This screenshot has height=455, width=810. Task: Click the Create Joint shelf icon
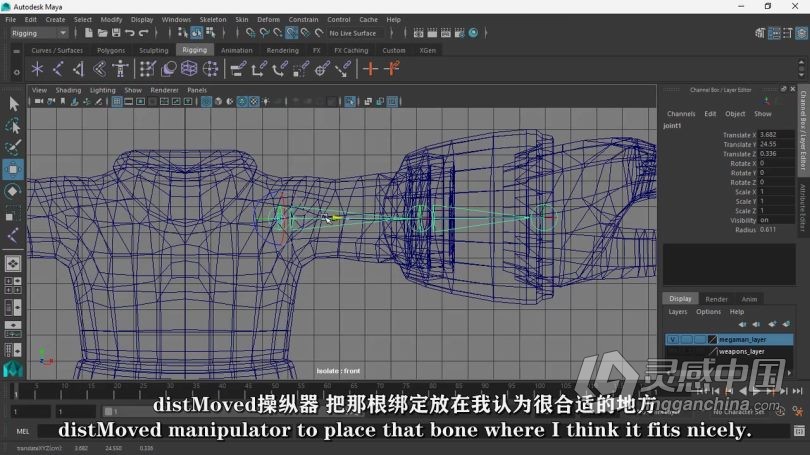[58, 69]
